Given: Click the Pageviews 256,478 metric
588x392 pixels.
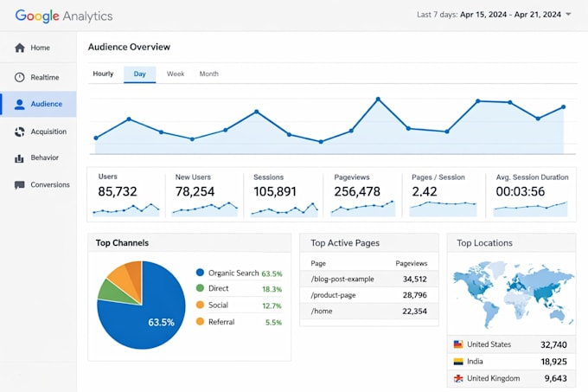Looking at the screenshot, I should [362, 195].
